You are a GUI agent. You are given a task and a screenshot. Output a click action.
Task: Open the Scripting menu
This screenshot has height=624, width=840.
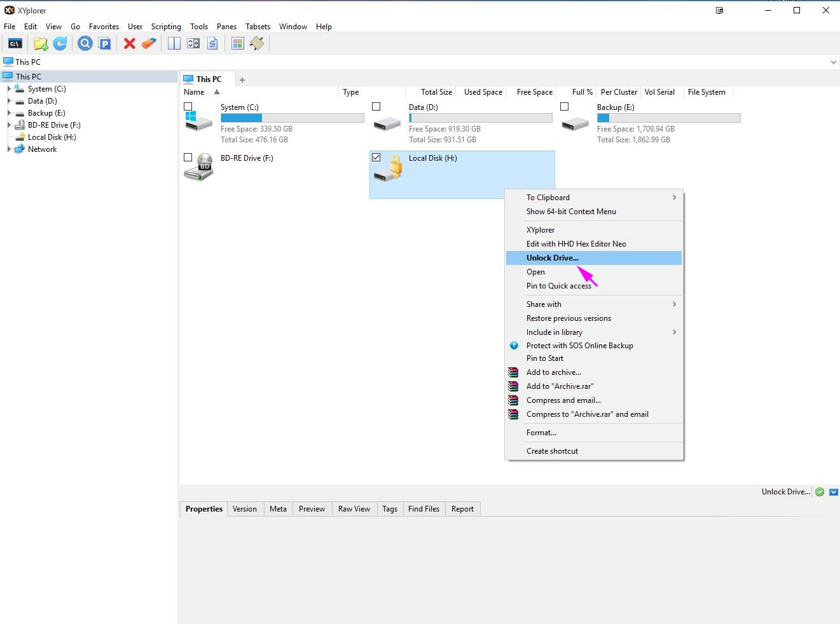(166, 27)
